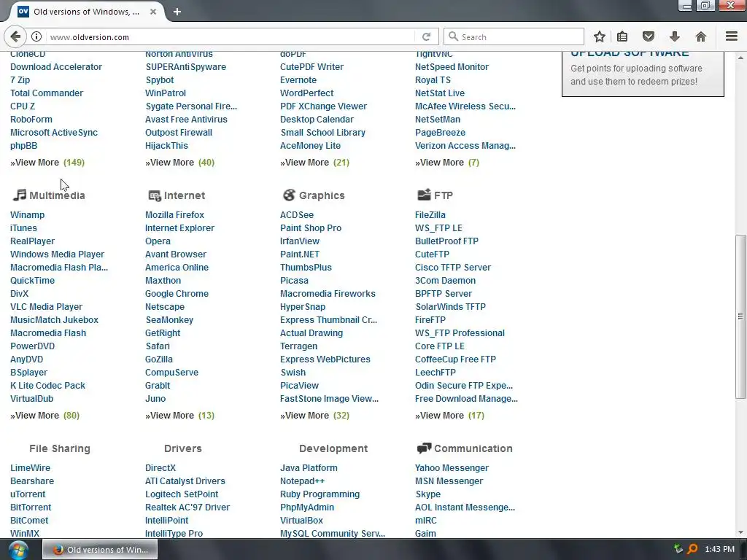Click the Internet category icon
Screen dimensions: 747x560
155,195
